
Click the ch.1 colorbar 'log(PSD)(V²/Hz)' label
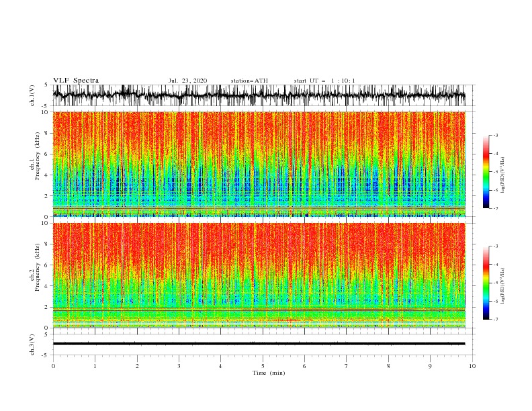(502, 175)
